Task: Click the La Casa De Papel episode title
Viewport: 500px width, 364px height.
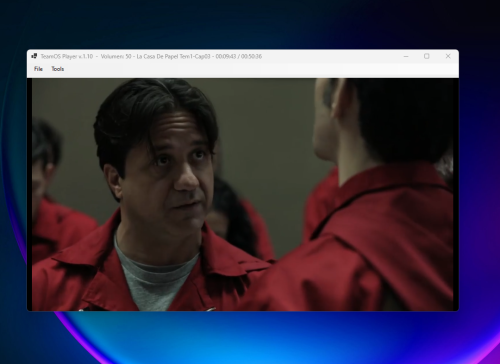Action: [x=173, y=56]
